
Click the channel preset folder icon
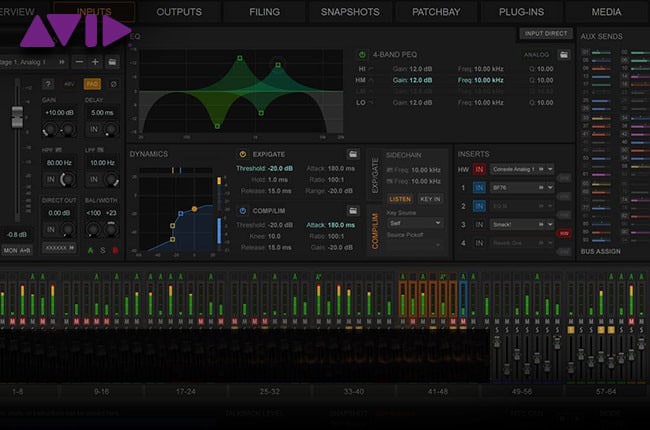(113, 62)
